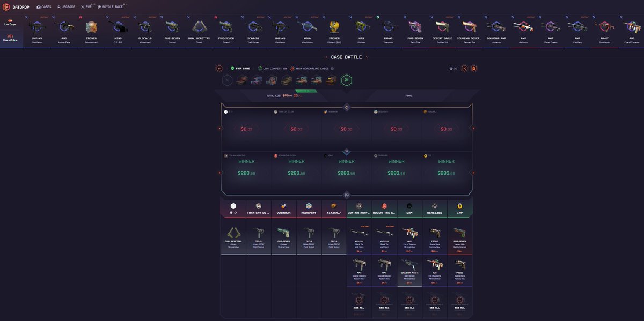The width and height of the screenshot is (644, 321).
Task: Select Souvenir MAG-7 item under Cam
Action: (409, 271)
